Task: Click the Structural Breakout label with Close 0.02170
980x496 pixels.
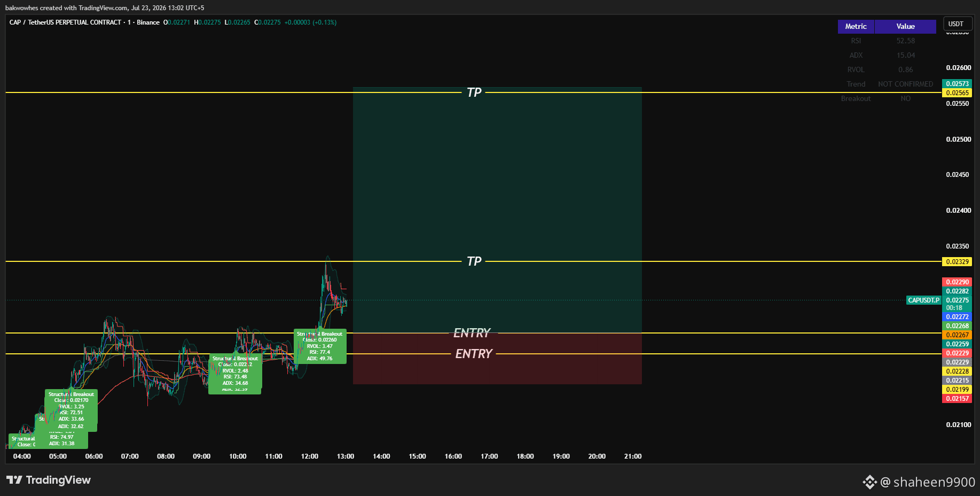Action: click(x=71, y=407)
